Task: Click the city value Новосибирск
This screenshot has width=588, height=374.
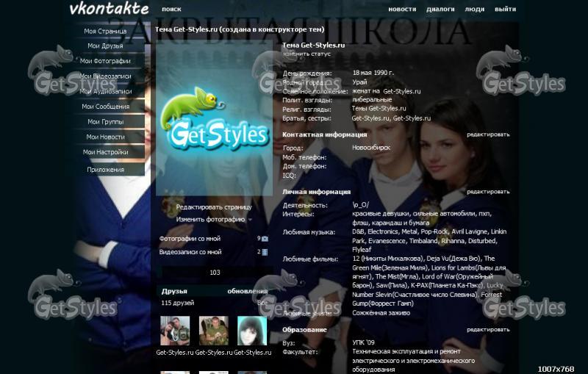Action: click(x=371, y=148)
